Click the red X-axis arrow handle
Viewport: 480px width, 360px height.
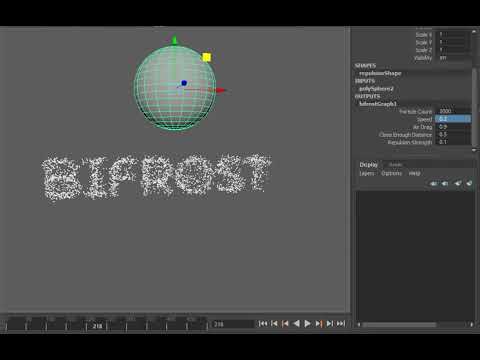pyautogui.click(x=220, y=90)
